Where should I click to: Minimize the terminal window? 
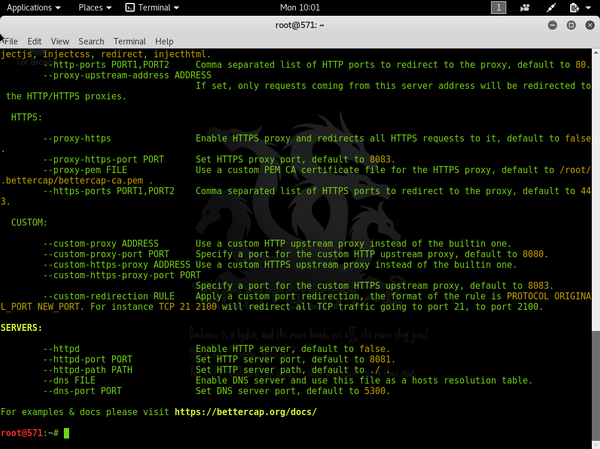coord(552,24)
